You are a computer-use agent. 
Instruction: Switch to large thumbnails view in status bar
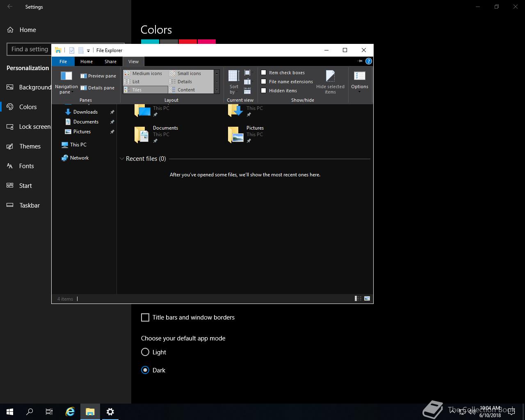point(367,299)
